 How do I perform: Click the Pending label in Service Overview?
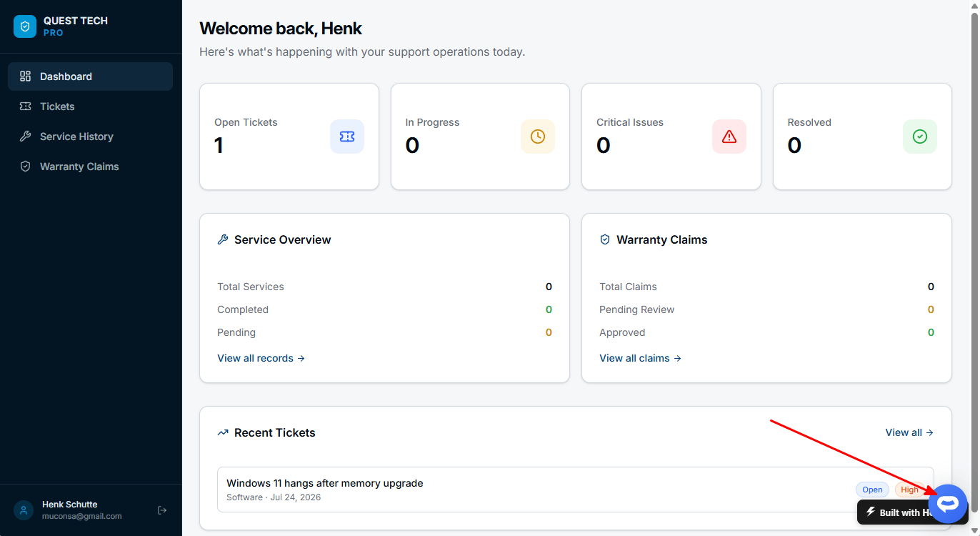[x=236, y=332]
